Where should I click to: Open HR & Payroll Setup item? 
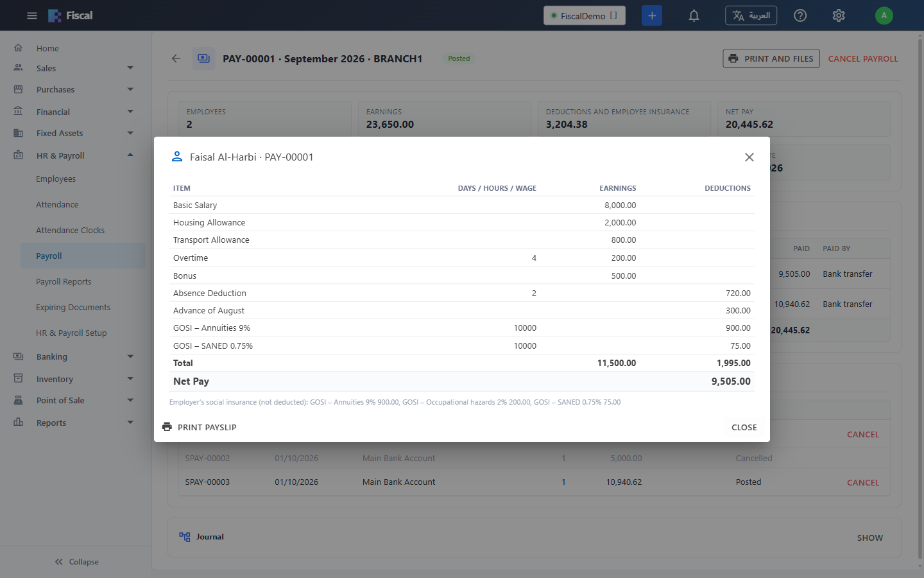tap(71, 333)
